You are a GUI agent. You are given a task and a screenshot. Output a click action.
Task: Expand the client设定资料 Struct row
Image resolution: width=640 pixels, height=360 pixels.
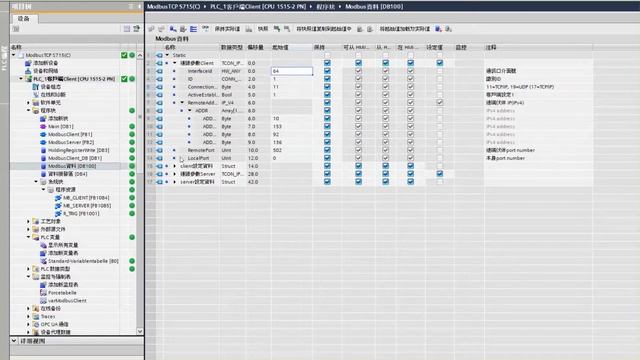(175, 166)
